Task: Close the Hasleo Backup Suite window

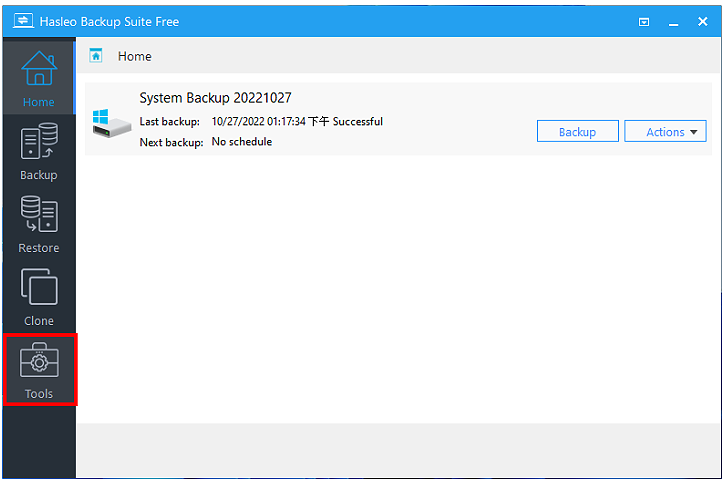Action: click(x=703, y=21)
